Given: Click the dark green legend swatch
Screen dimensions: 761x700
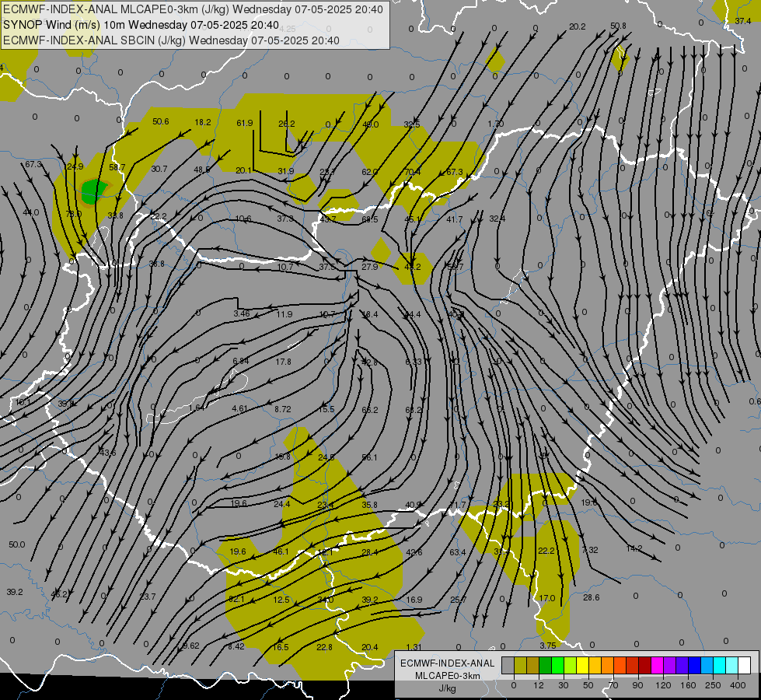Looking at the screenshot, I should [x=545, y=665].
